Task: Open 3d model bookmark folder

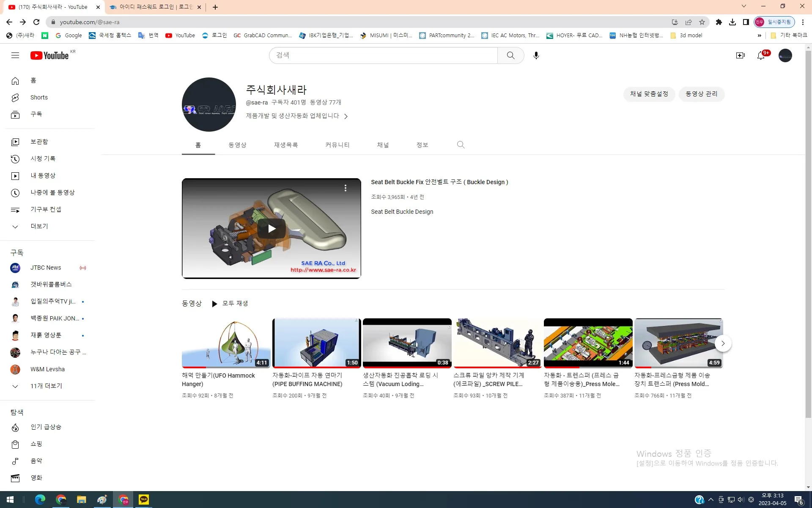Action: pos(686,36)
